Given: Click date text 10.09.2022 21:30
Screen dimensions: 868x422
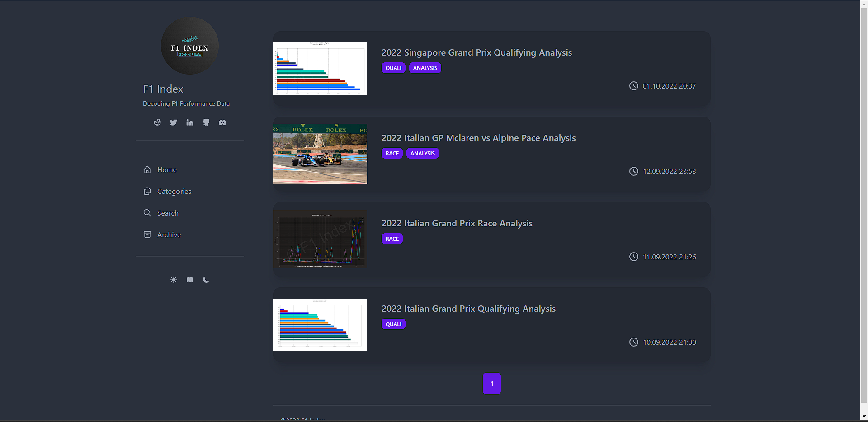Looking at the screenshot, I should 670,342.
